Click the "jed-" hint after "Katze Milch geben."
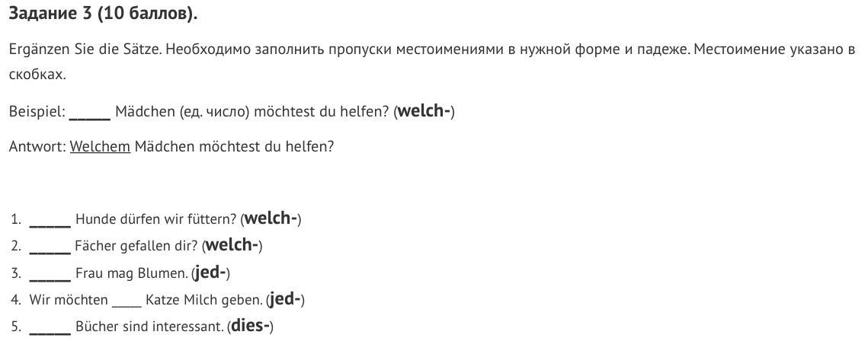868x338 pixels. (x=286, y=300)
